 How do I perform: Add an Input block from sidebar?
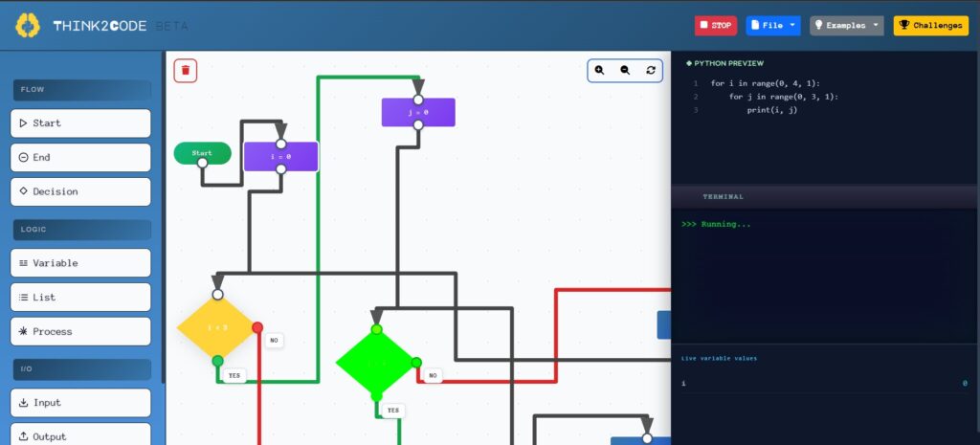click(x=80, y=403)
